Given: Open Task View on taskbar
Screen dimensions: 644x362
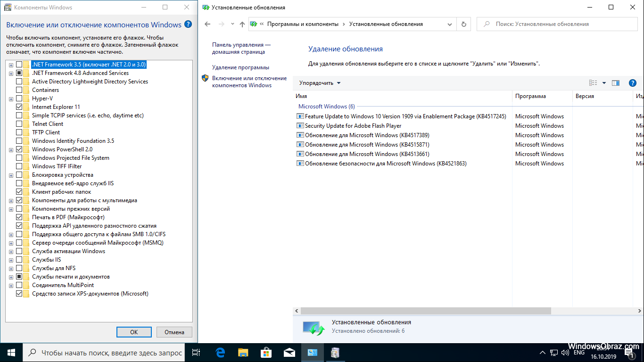Looking at the screenshot, I should coord(196,353).
